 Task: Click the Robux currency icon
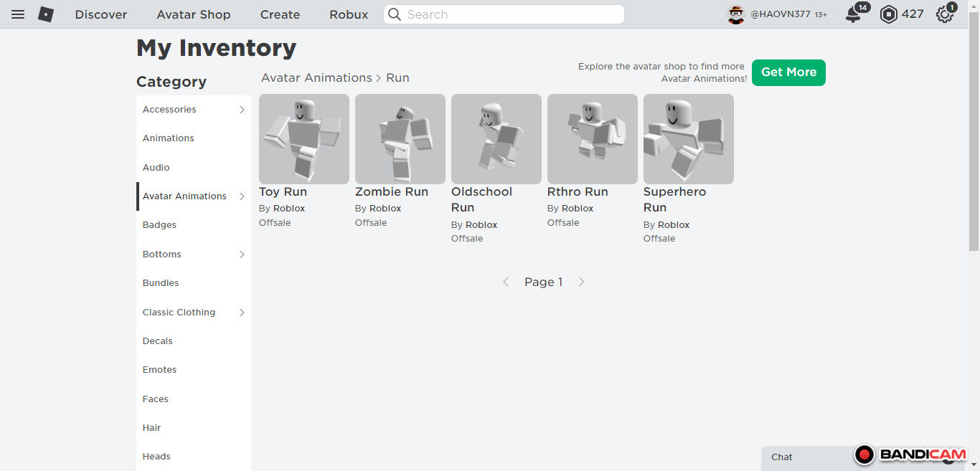[889, 14]
